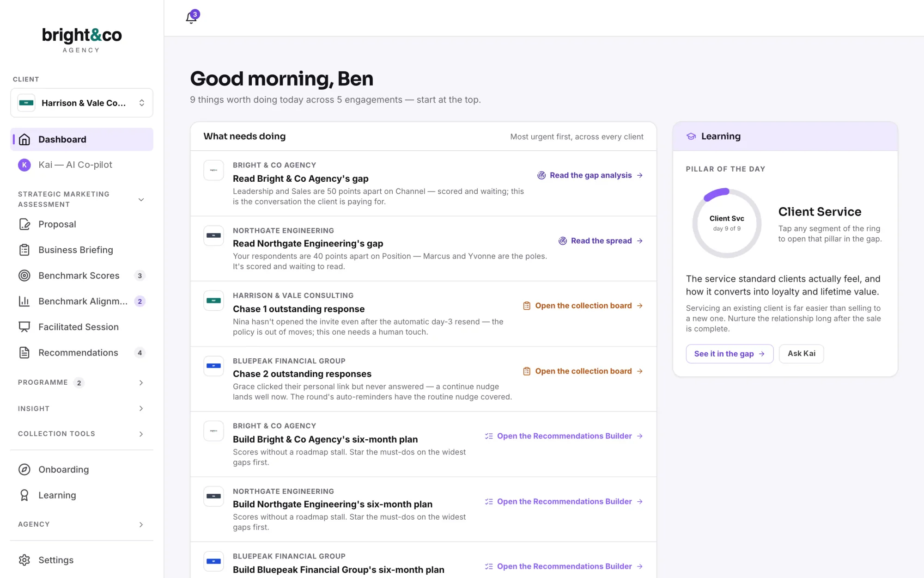This screenshot has width=924, height=578.
Task: Open Benchmark Scores in sidebar
Action: coord(82,276)
